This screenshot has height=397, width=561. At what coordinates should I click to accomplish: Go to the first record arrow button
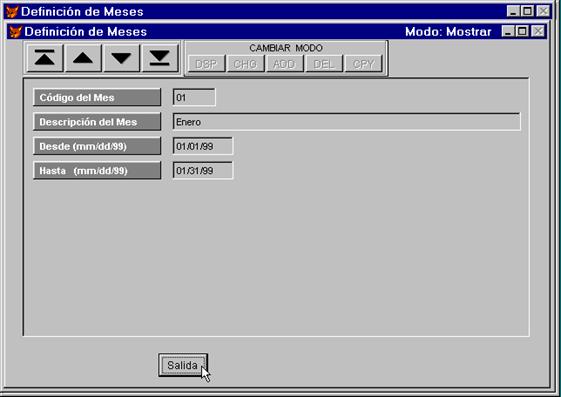pyautogui.click(x=45, y=58)
